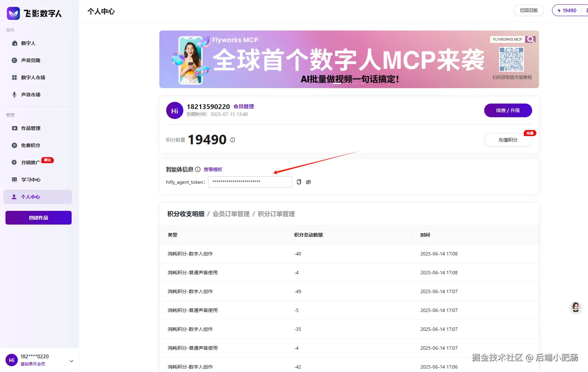Click the 充值积分 button
588x372 pixels.
(508, 140)
